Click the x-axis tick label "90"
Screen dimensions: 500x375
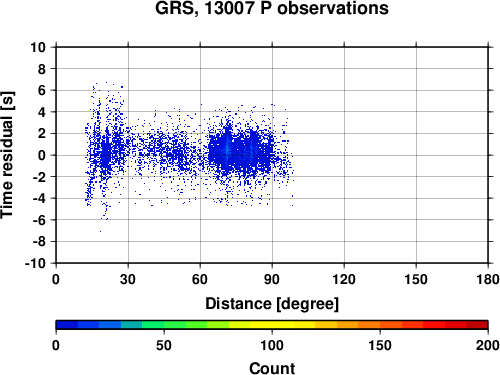pos(272,279)
